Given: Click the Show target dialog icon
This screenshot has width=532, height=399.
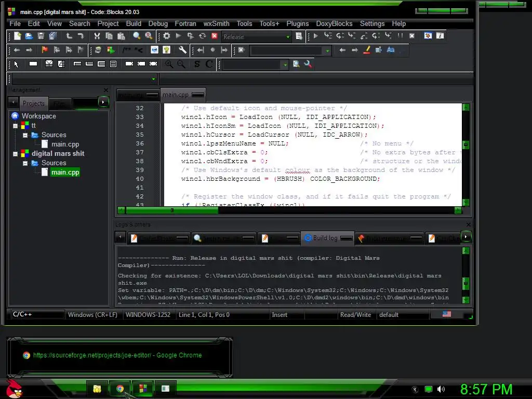Looking at the screenshot, I should coord(299,36).
